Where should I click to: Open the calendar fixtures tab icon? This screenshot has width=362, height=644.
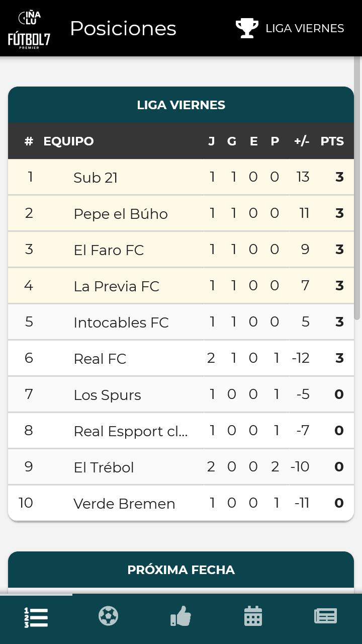point(253,616)
